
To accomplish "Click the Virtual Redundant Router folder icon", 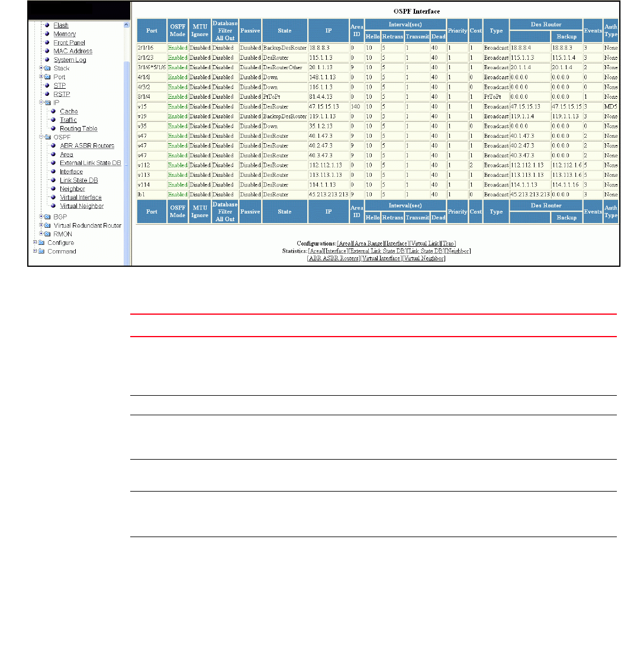I will pyautogui.click(x=47, y=225).
